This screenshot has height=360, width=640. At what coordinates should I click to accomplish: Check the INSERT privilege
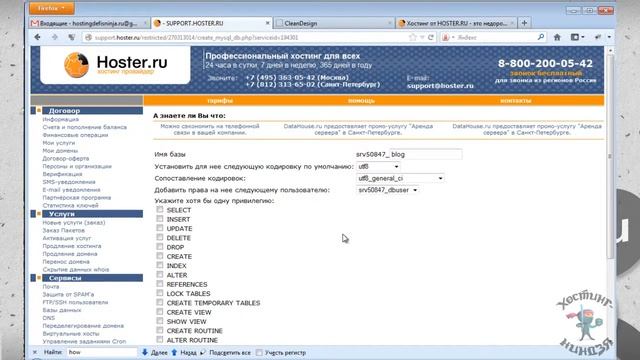click(x=160, y=219)
